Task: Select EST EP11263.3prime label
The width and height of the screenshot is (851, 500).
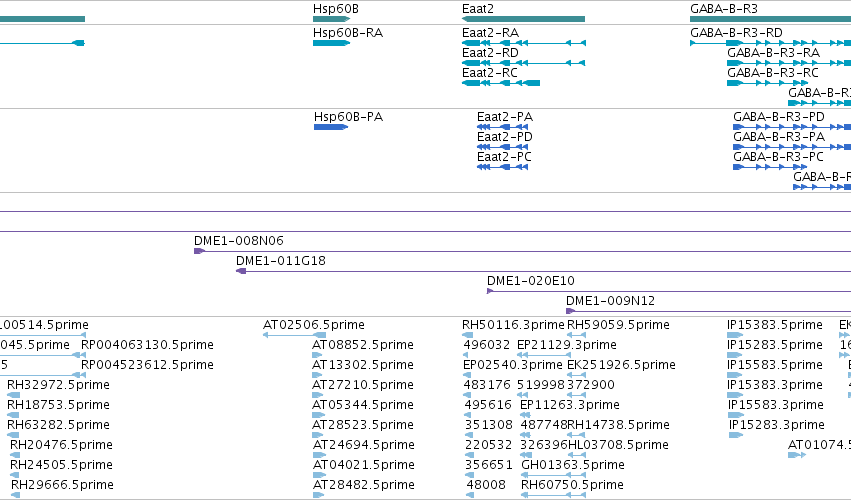Action: point(570,405)
